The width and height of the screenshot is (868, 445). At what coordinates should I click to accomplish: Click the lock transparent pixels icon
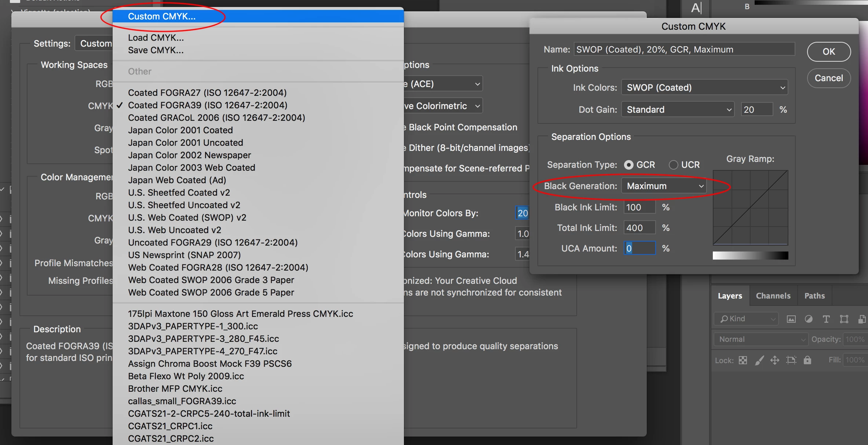coord(743,360)
